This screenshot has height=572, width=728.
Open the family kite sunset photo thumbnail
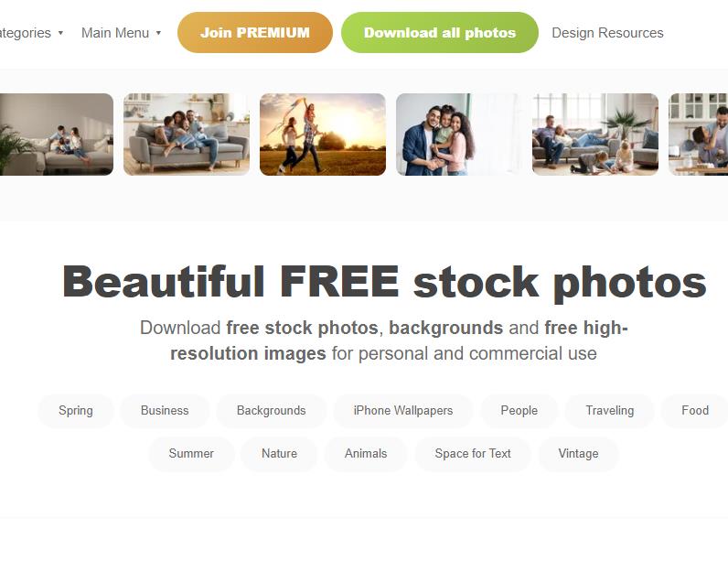[x=323, y=135]
